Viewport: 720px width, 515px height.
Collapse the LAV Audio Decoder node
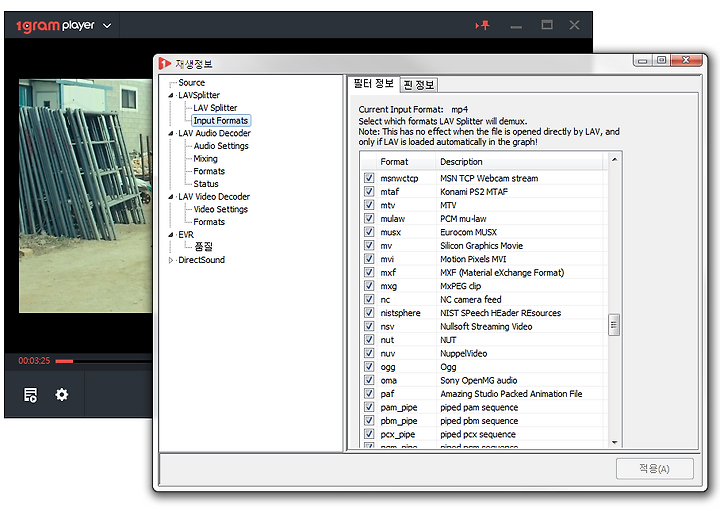point(171,134)
